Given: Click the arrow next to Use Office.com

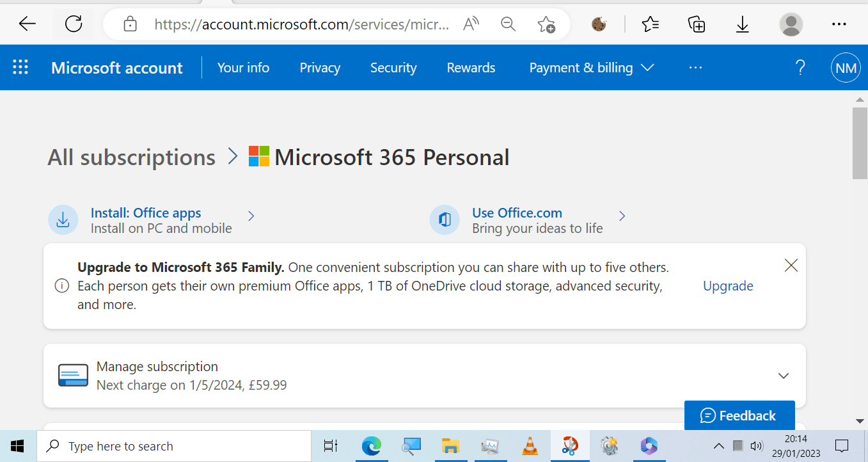Looking at the screenshot, I should [x=622, y=216].
